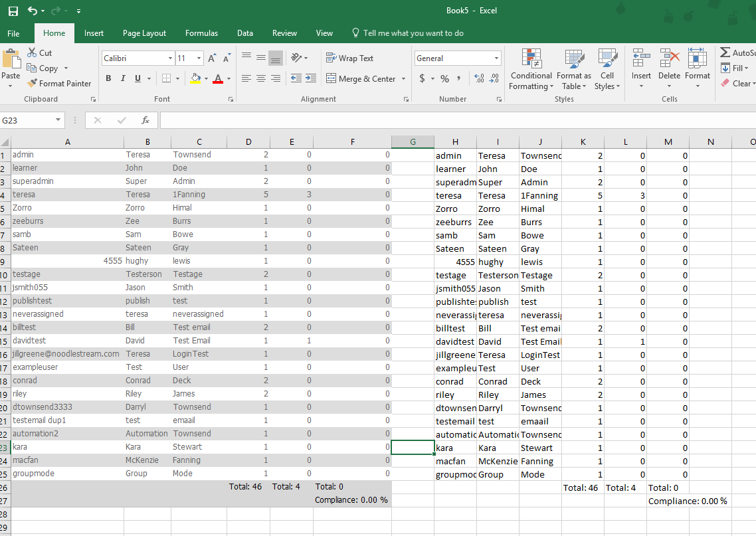Toggle Italic formatting
Viewport: 756px width, 536px height.
123,78
